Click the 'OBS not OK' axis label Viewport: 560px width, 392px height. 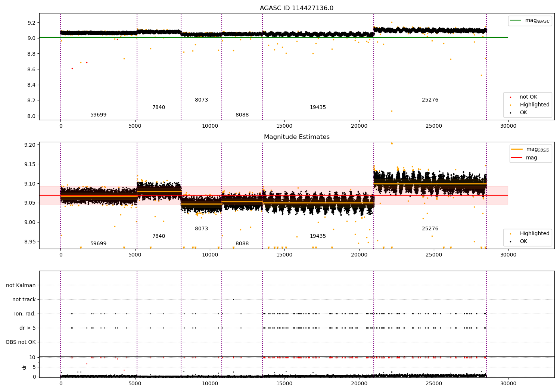21,342
